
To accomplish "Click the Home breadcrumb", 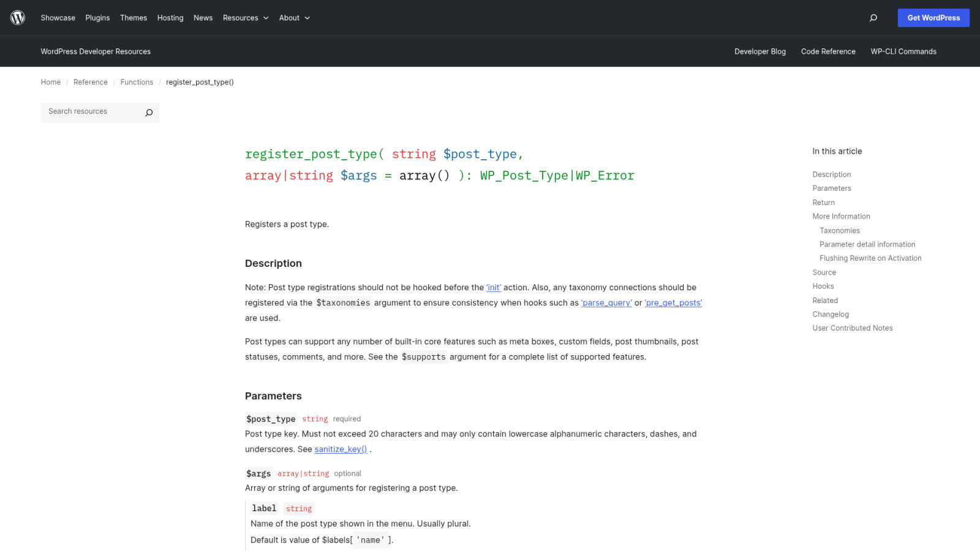I will (51, 82).
